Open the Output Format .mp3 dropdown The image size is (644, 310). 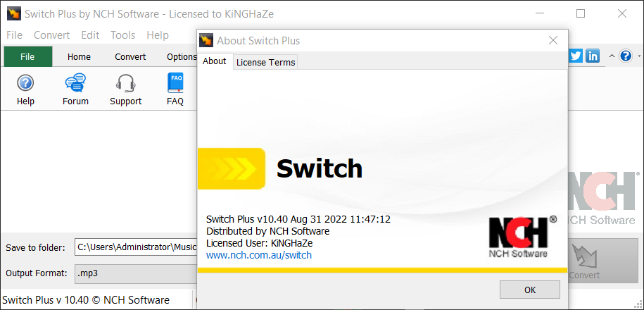[x=136, y=273]
